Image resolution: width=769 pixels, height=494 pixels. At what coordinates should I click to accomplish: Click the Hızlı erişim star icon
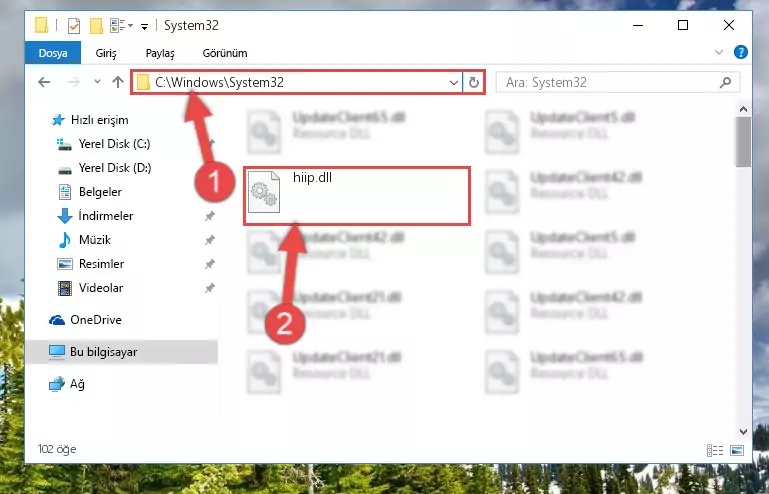[x=58, y=120]
